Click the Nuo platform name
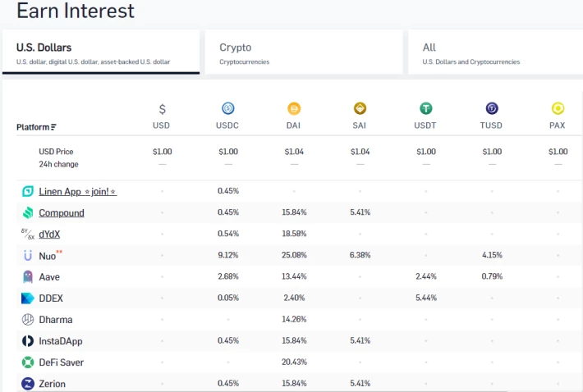 pos(48,256)
